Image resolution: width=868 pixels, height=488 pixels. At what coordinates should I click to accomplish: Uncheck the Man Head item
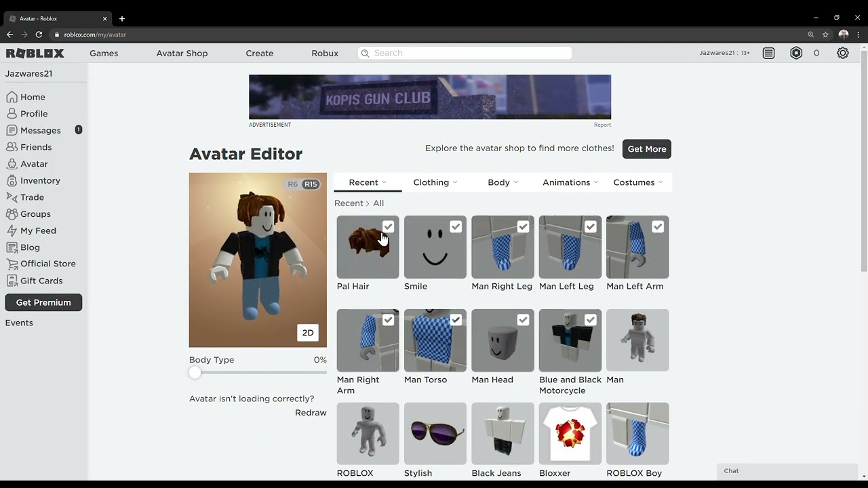coord(523,320)
